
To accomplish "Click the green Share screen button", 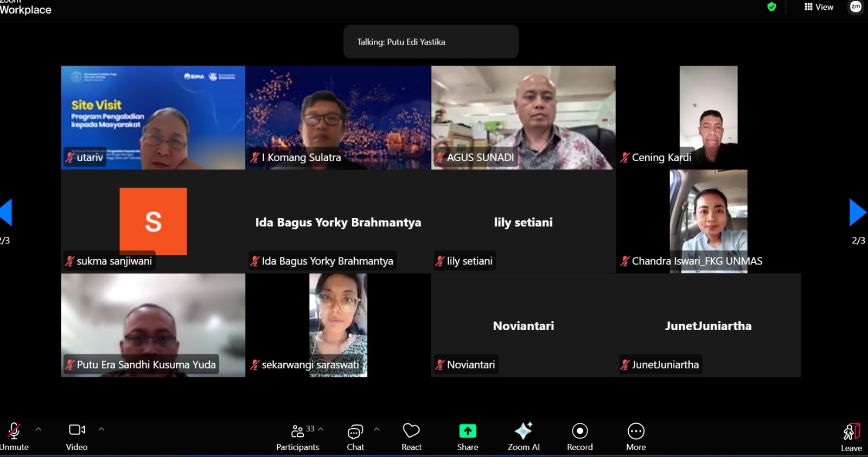I will click(x=468, y=436).
